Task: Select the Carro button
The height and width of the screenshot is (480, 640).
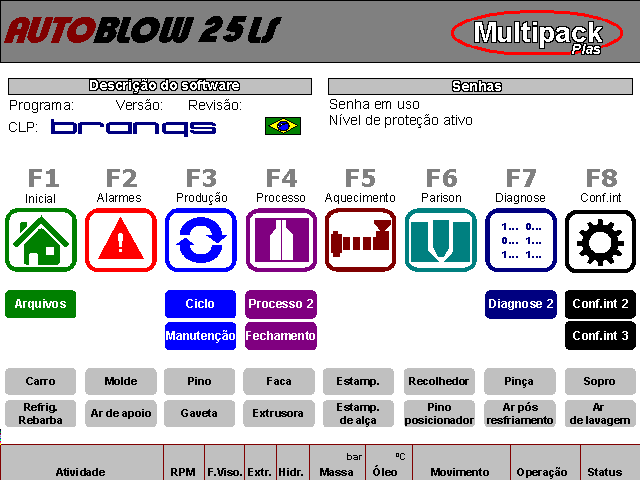Action: click(x=40, y=381)
